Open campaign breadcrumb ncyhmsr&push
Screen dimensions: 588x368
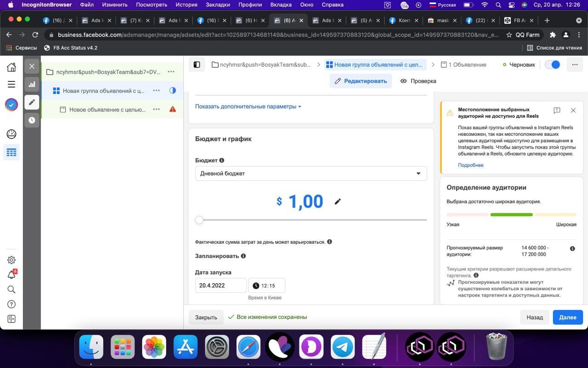[x=261, y=65]
